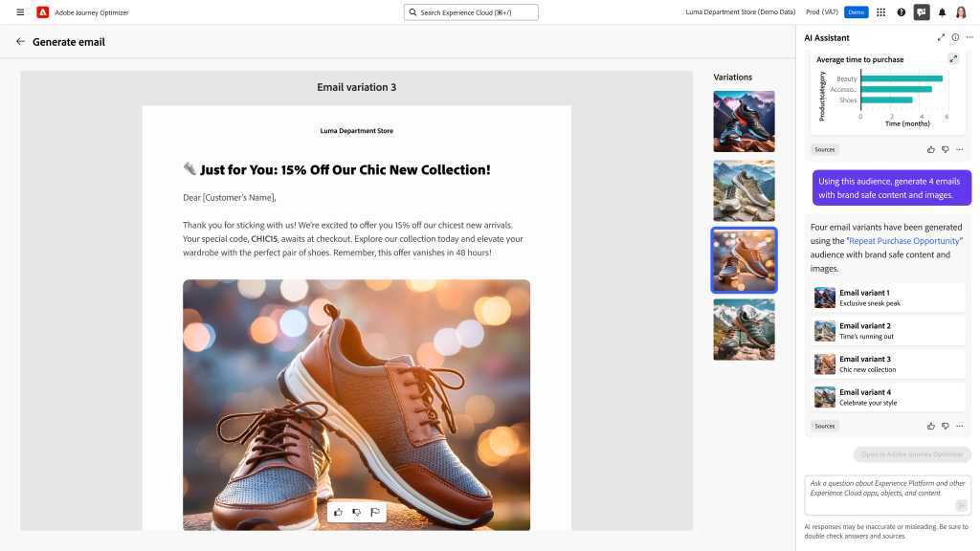
Task: Thumbs down the chart response
Action: coord(945,149)
